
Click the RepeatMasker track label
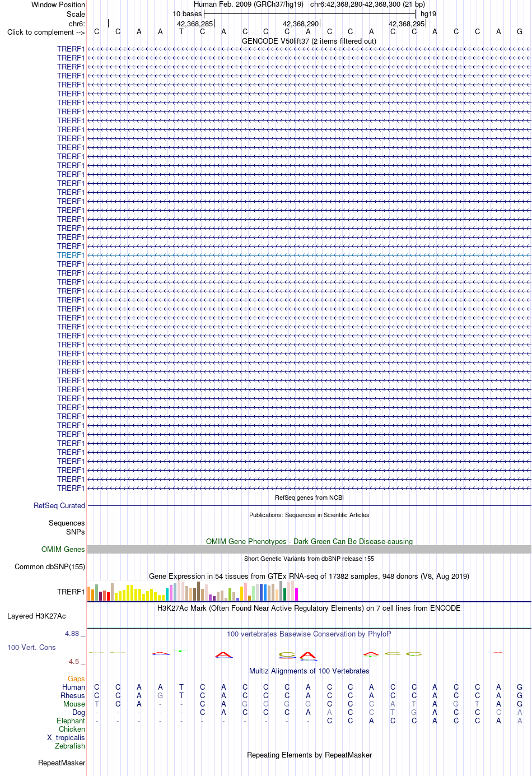tap(62, 763)
